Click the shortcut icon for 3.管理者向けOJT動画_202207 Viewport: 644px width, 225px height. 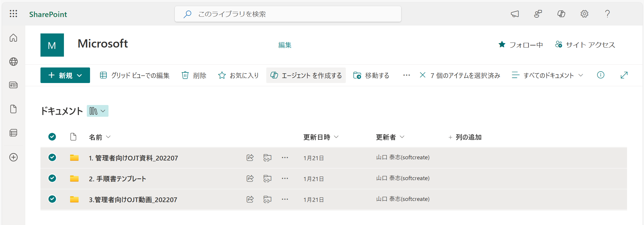[x=267, y=199]
